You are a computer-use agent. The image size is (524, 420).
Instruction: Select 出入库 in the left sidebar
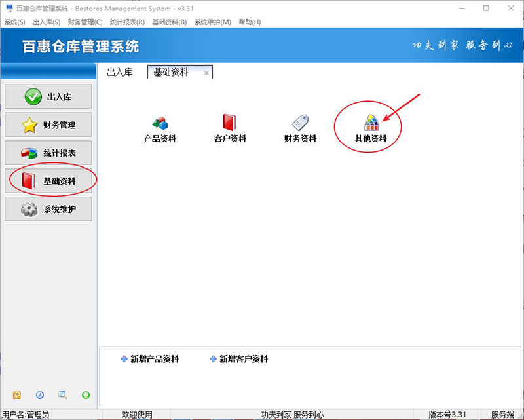point(48,97)
